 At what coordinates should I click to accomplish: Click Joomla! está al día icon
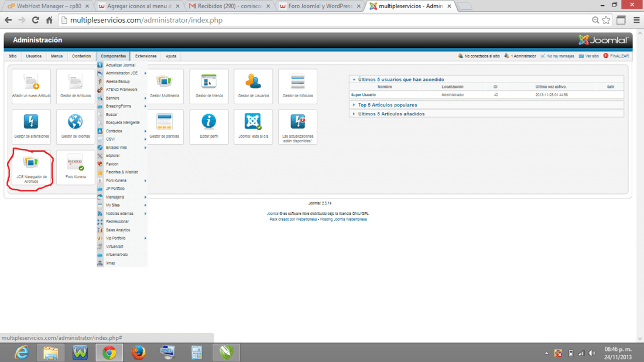[254, 127]
